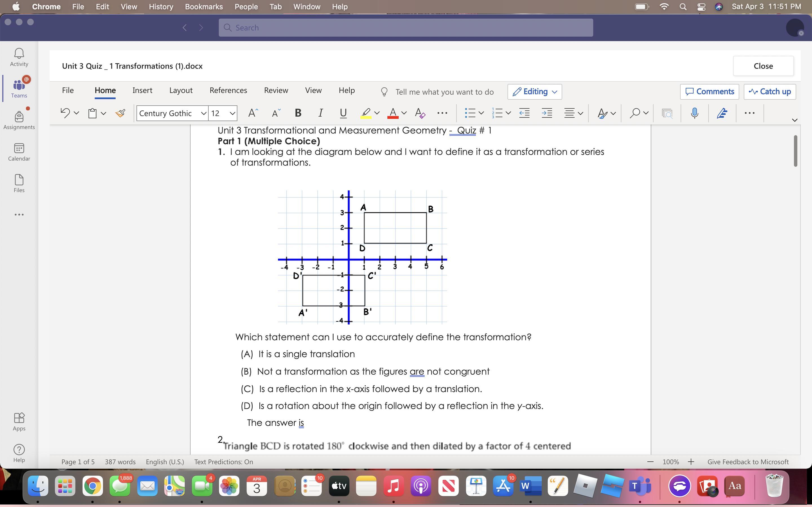Click the Format Painter icon
Viewport: 812px width, 507px height.
pyautogui.click(x=120, y=113)
